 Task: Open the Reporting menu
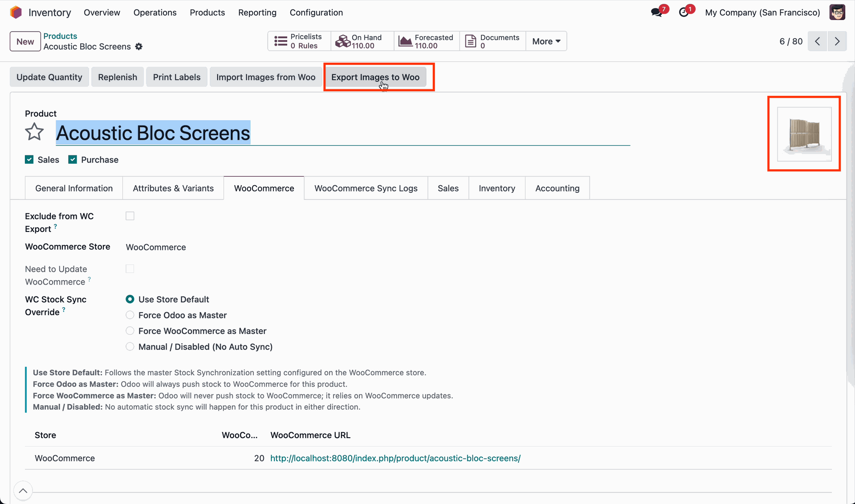(257, 12)
